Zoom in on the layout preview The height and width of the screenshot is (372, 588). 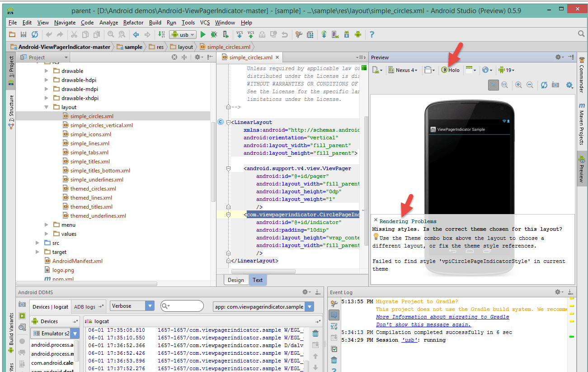518,85
